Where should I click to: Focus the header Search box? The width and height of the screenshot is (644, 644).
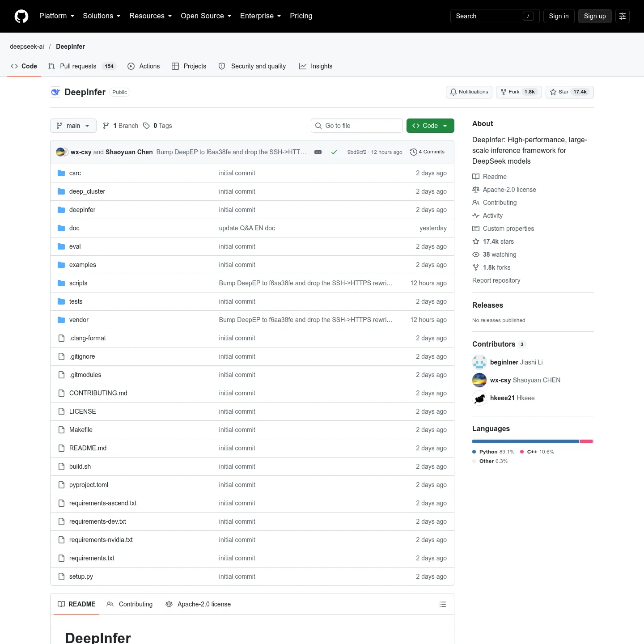pyautogui.click(x=495, y=16)
